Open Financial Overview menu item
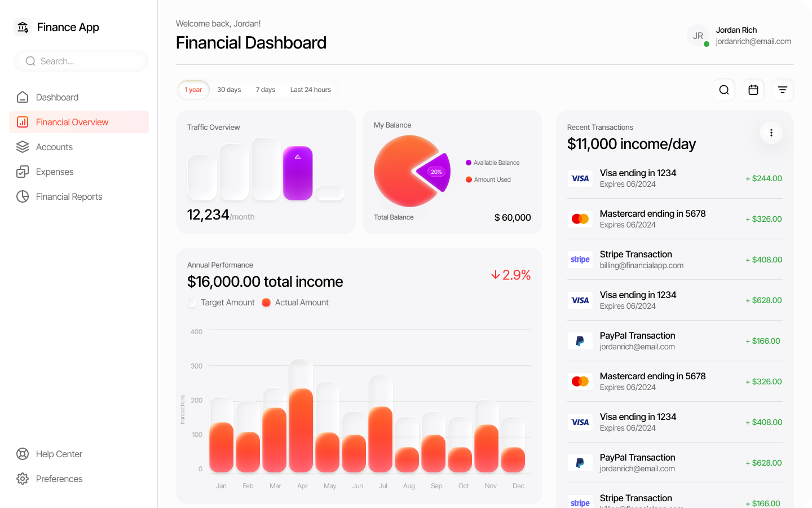Viewport: 812px width, 508px height. pyautogui.click(x=79, y=122)
